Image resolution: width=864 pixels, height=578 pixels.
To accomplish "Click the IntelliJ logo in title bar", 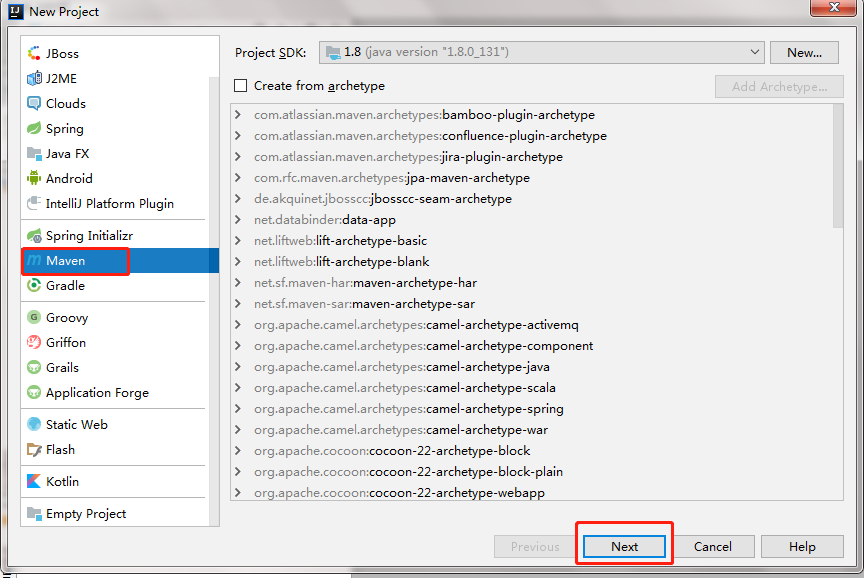I will pyautogui.click(x=16, y=11).
